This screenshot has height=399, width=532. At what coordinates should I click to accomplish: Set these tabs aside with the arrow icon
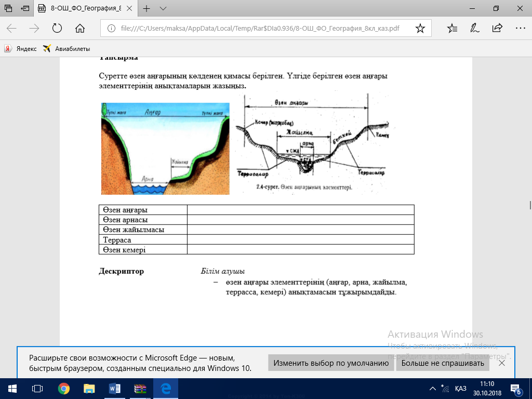[25, 8]
